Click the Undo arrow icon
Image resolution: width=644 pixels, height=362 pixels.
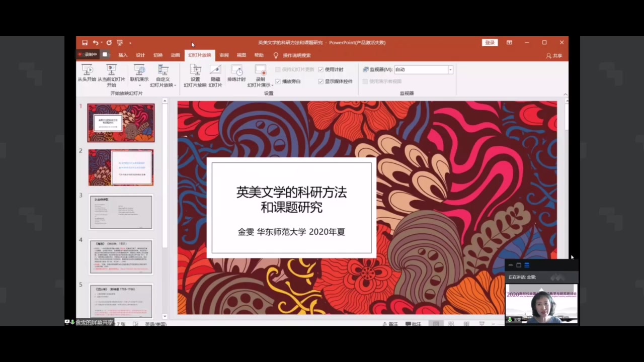(95, 43)
